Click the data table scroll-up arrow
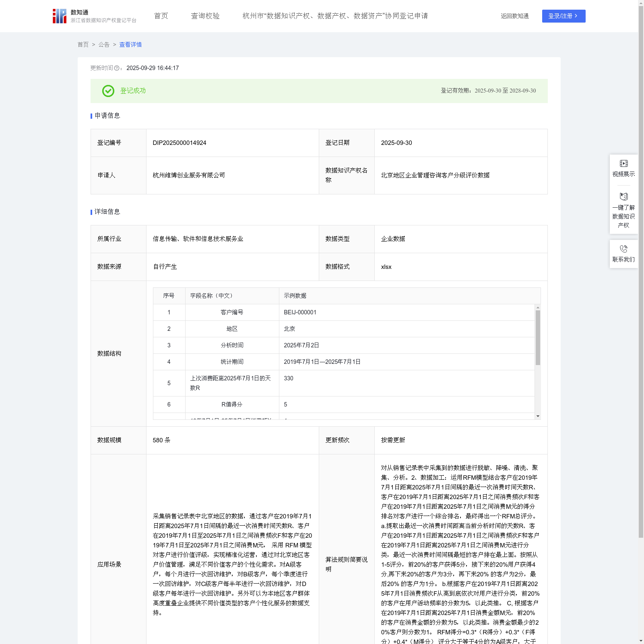 tap(538, 308)
